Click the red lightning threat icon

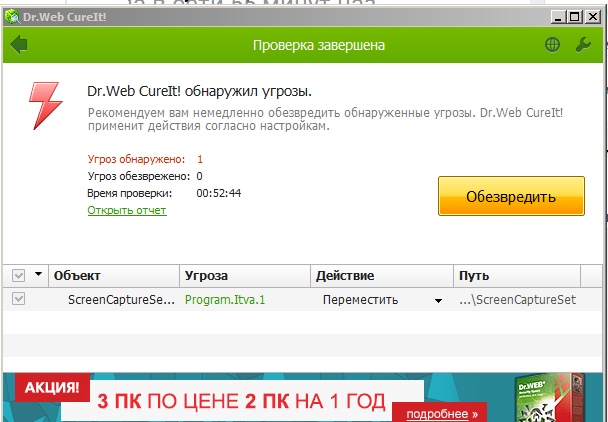point(45,106)
